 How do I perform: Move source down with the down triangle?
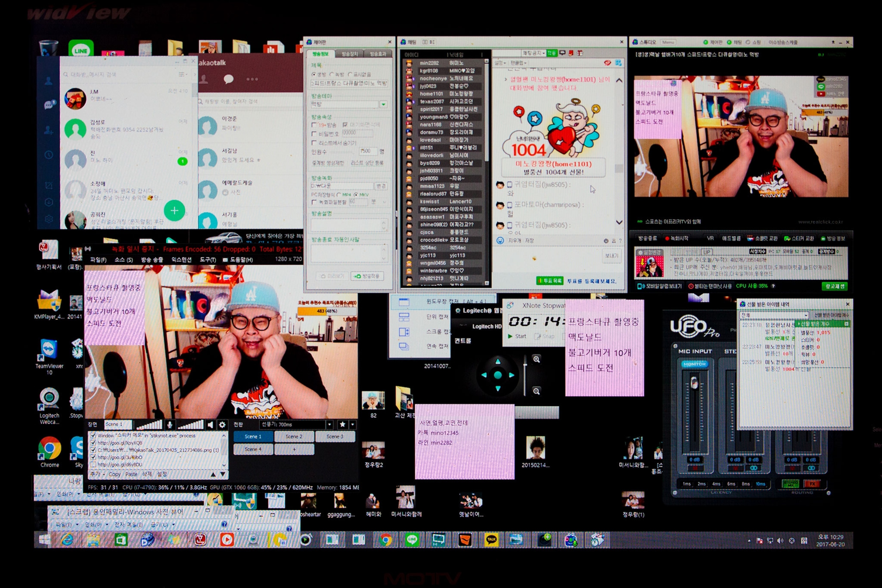pyautogui.click(x=223, y=474)
